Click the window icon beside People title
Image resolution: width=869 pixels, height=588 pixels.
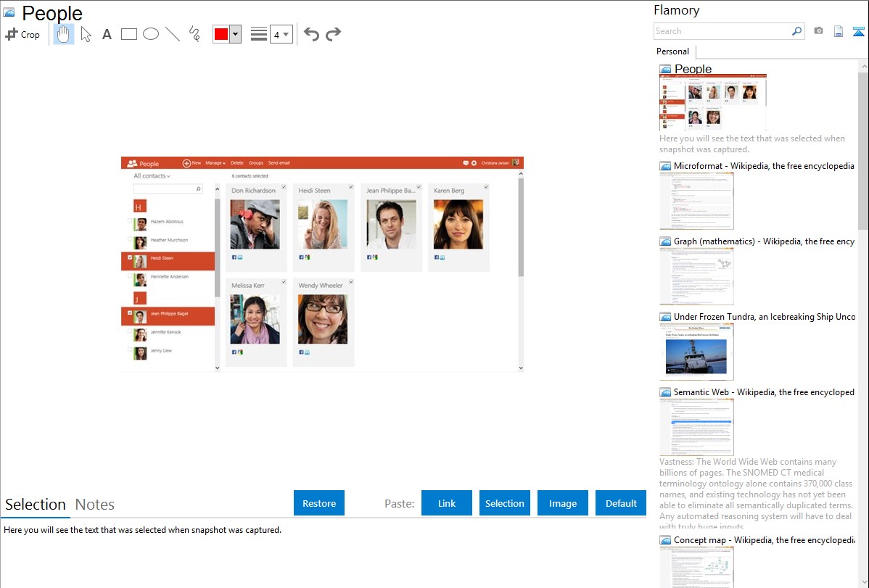(x=9, y=12)
